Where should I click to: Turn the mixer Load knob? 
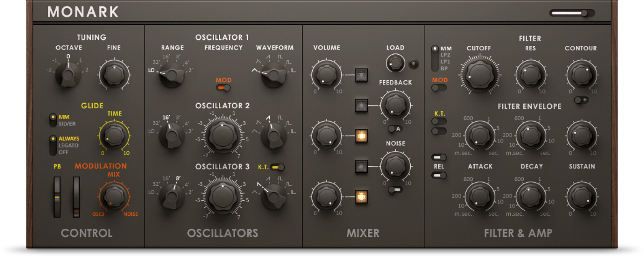tap(395, 64)
